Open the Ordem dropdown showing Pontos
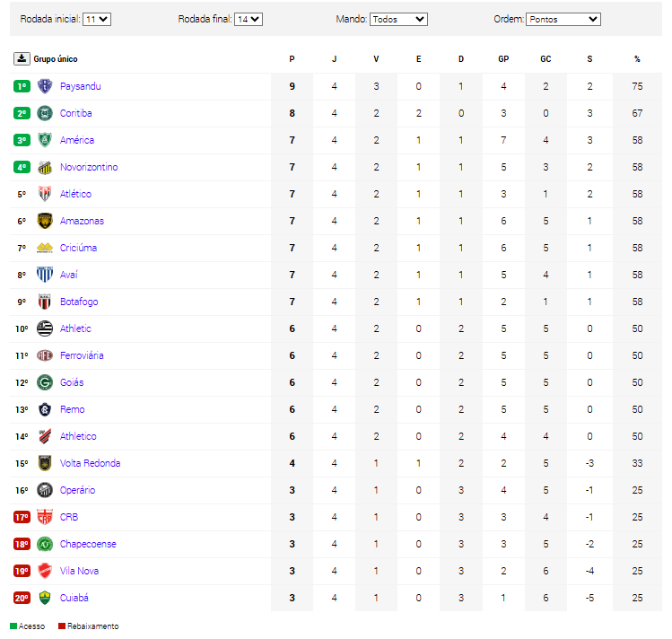The image size is (672, 639). tap(563, 19)
